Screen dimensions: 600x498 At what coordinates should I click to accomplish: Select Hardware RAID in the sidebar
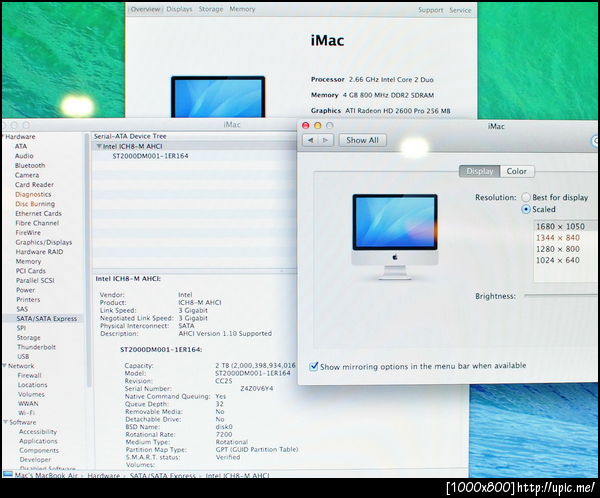(x=39, y=251)
